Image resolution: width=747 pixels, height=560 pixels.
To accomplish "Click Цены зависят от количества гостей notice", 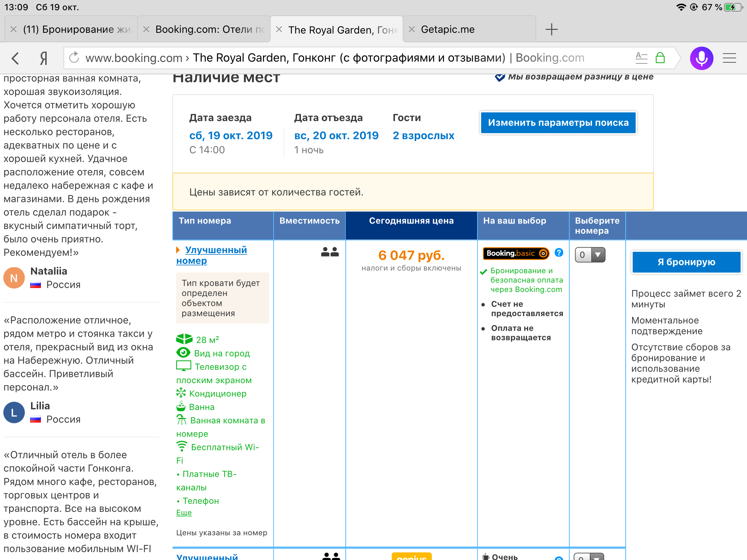I will [x=413, y=192].
